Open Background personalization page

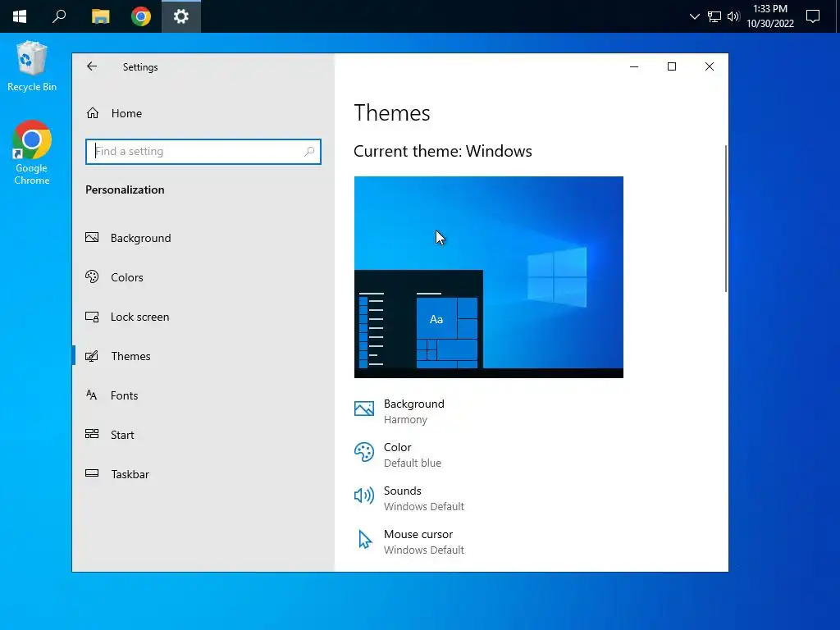203,238
